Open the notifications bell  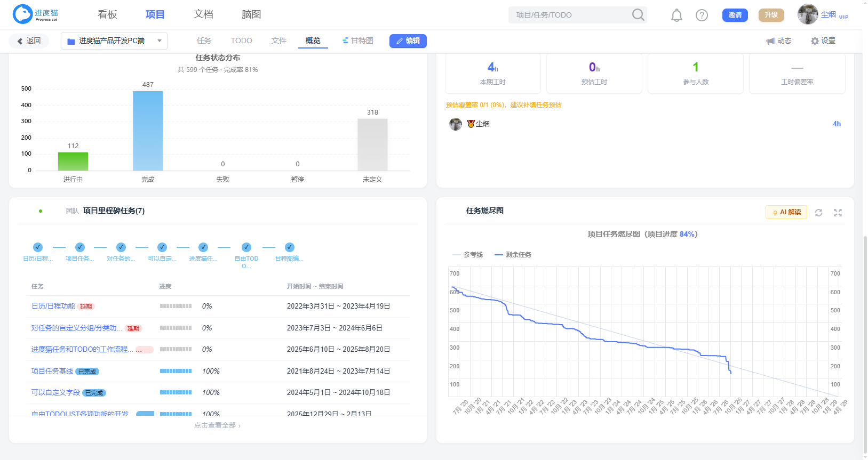(676, 15)
